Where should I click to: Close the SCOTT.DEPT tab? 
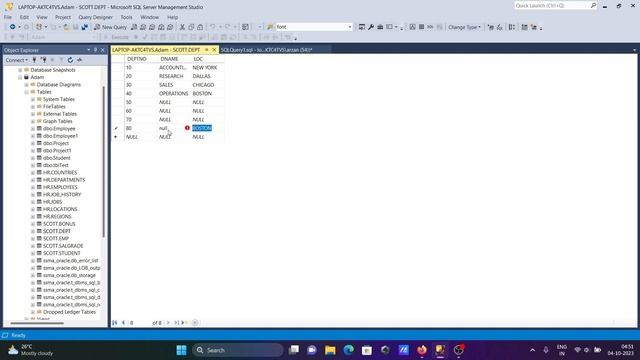click(x=214, y=50)
